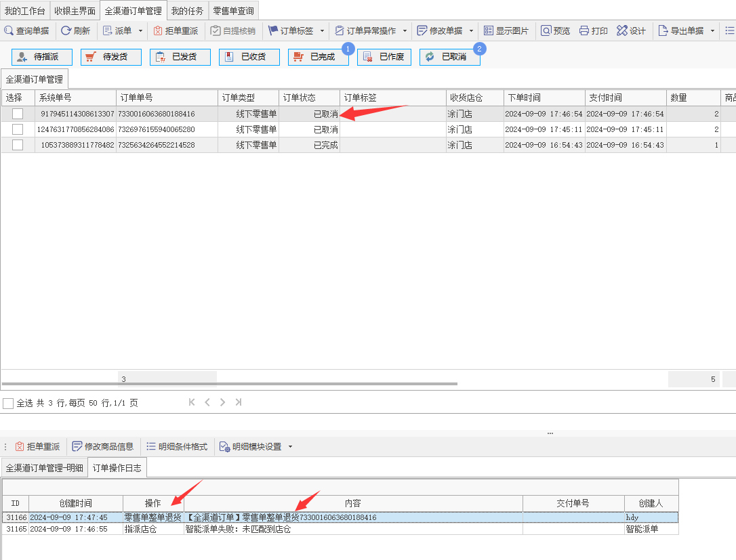Click the 显示图片 icon in the toolbar
This screenshot has height=560, width=736.
(x=489, y=30)
